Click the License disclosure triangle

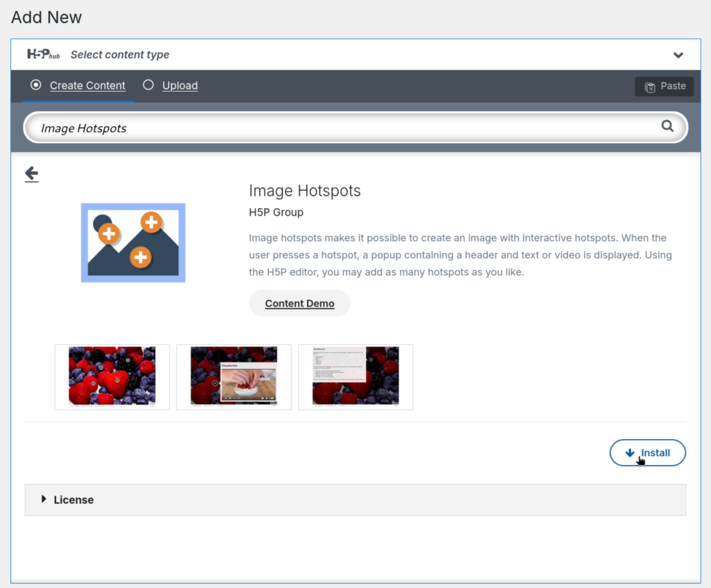(x=44, y=499)
